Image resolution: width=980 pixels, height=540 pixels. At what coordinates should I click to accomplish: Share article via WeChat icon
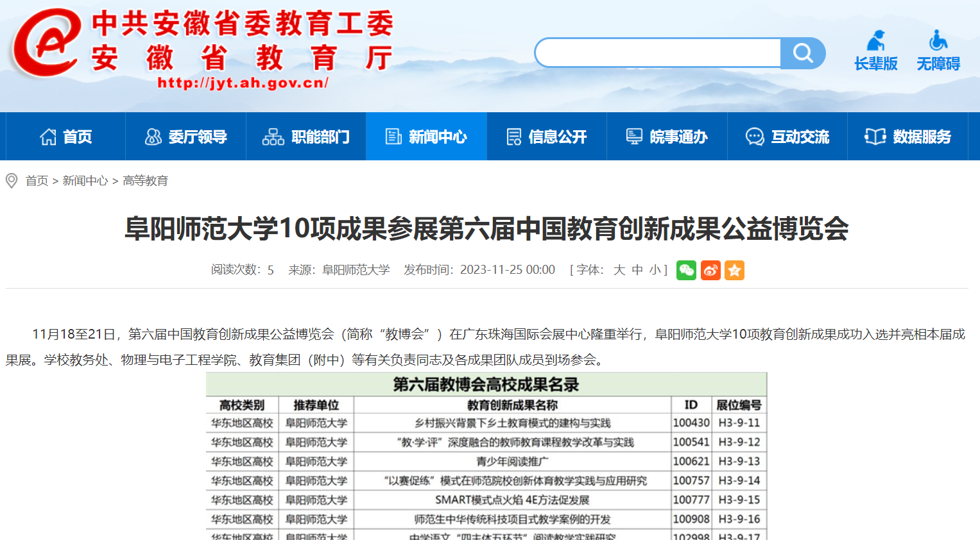[x=686, y=271]
